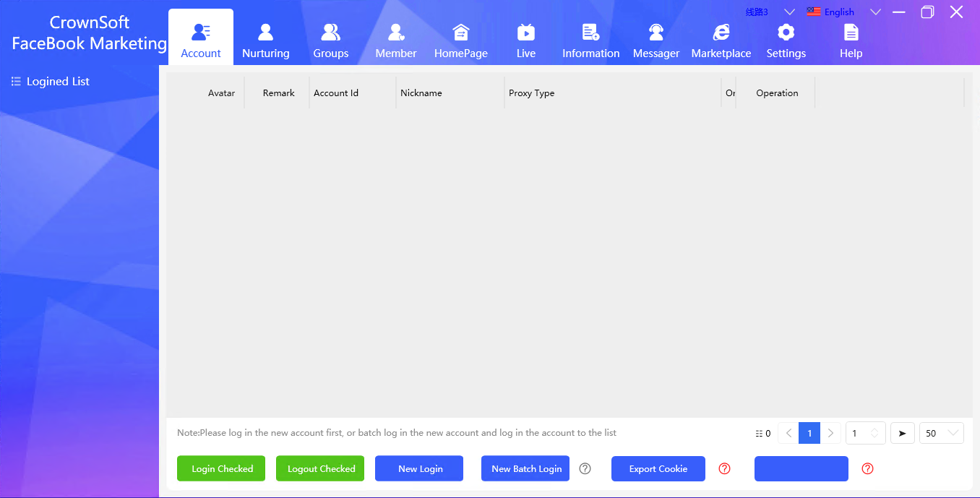Close the application window
Image resolution: width=980 pixels, height=498 pixels.
(956, 12)
